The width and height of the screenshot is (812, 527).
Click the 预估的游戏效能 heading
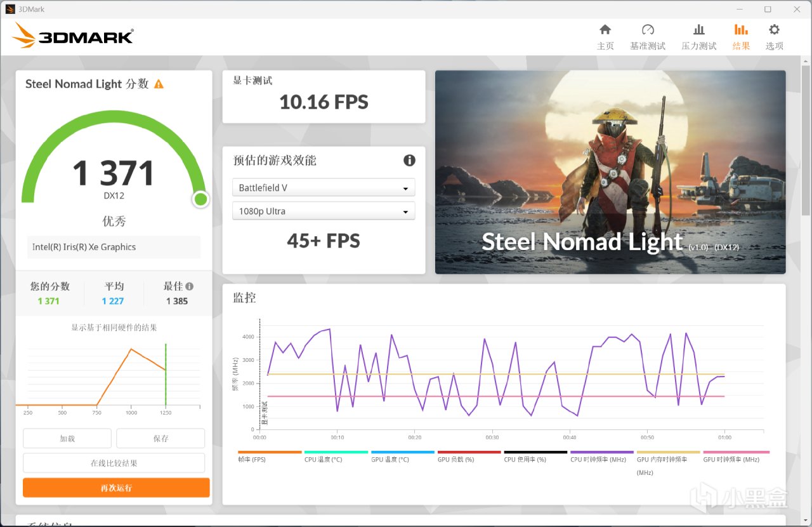pyautogui.click(x=275, y=161)
